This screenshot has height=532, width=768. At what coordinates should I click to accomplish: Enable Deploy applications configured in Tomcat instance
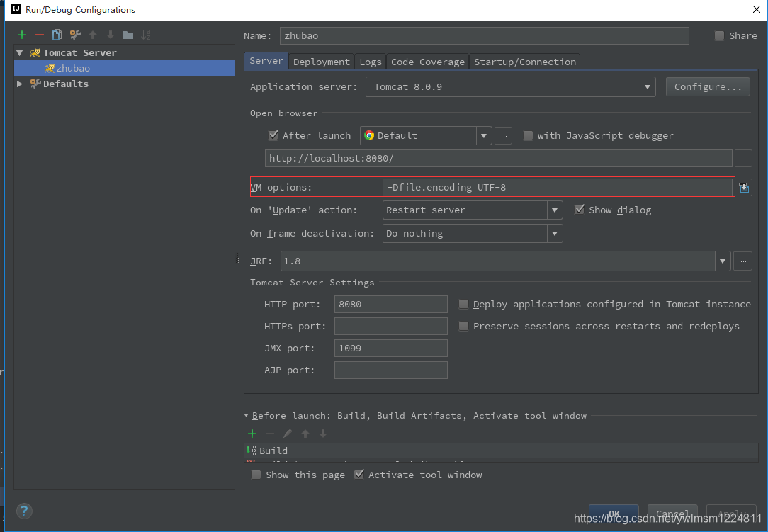[463, 304]
